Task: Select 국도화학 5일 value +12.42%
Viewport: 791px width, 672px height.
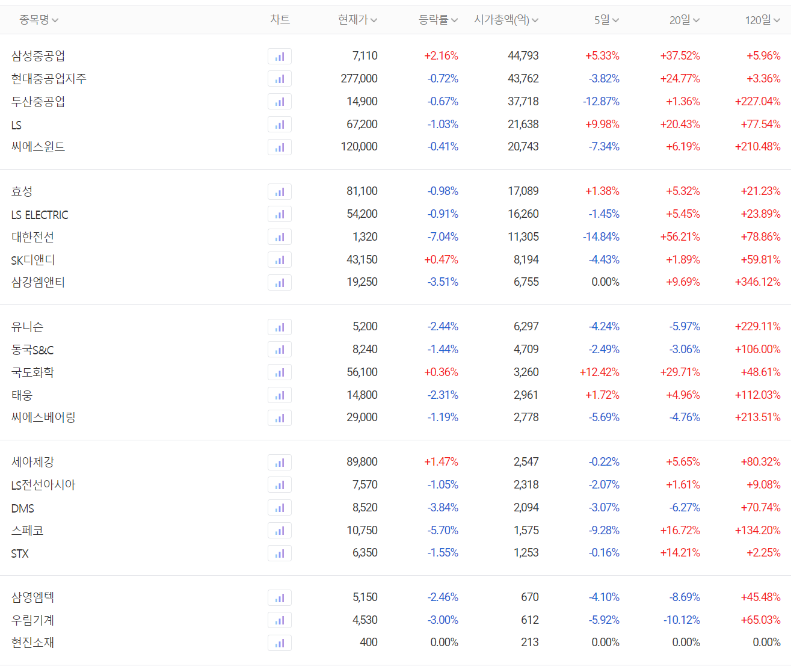Action: coord(600,372)
